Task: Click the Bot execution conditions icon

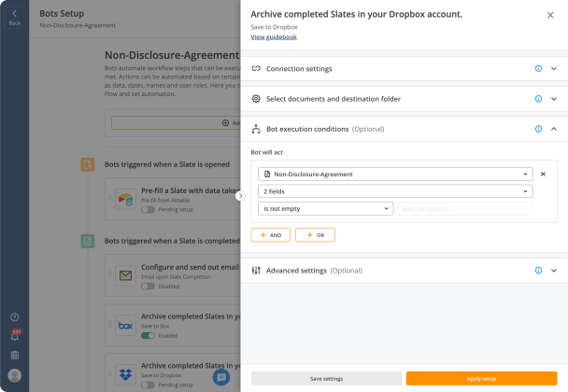Action: (x=256, y=129)
